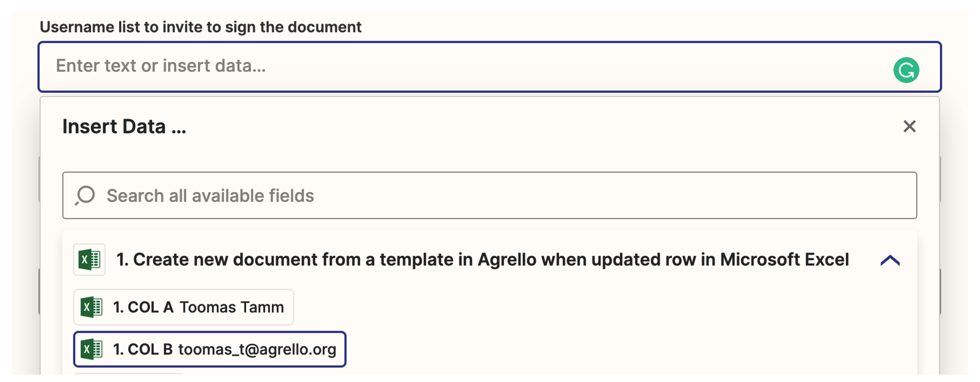Click the 'Enter text or insert data' placeholder
The height and width of the screenshot is (382, 980).
click(x=161, y=66)
